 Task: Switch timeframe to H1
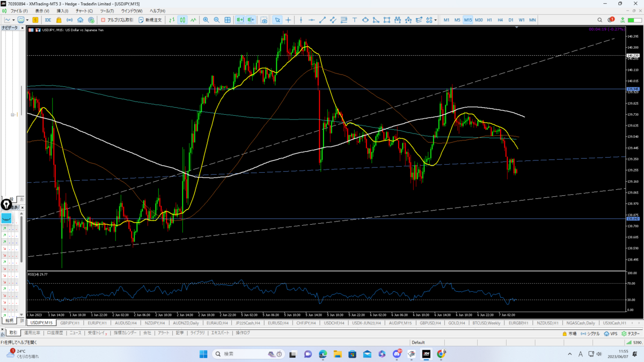[489, 20]
